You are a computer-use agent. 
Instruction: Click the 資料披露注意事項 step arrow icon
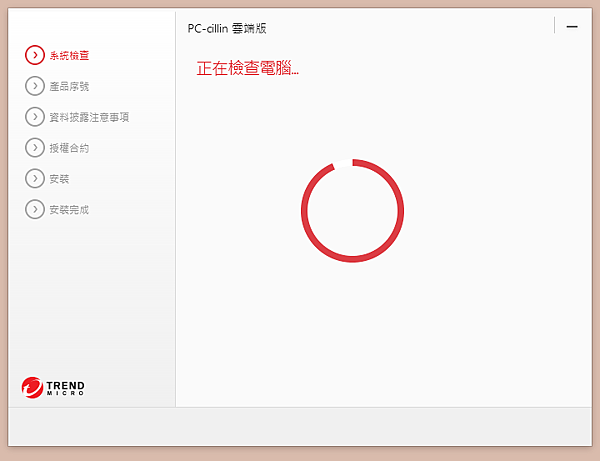pyautogui.click(x=35, y=117)
